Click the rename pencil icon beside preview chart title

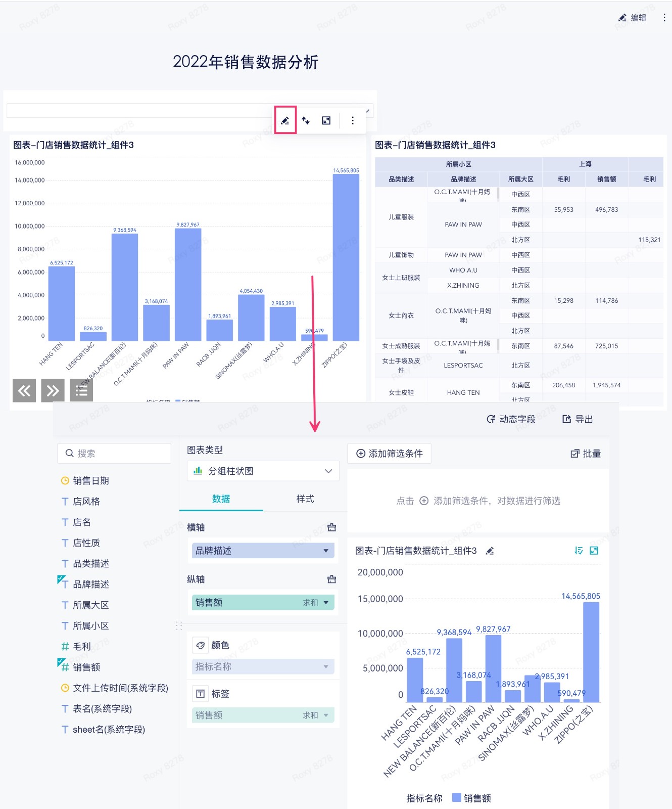click(x=490, y=551)
